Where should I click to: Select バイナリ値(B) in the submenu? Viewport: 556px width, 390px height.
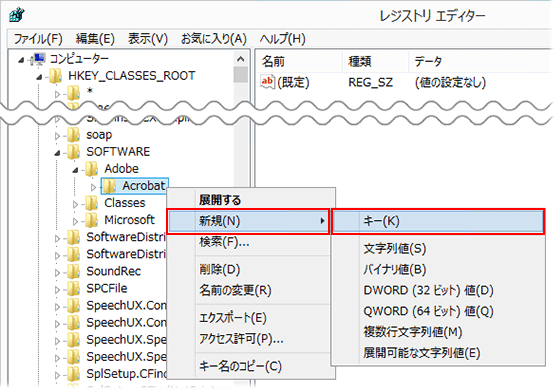pos(438,270)
